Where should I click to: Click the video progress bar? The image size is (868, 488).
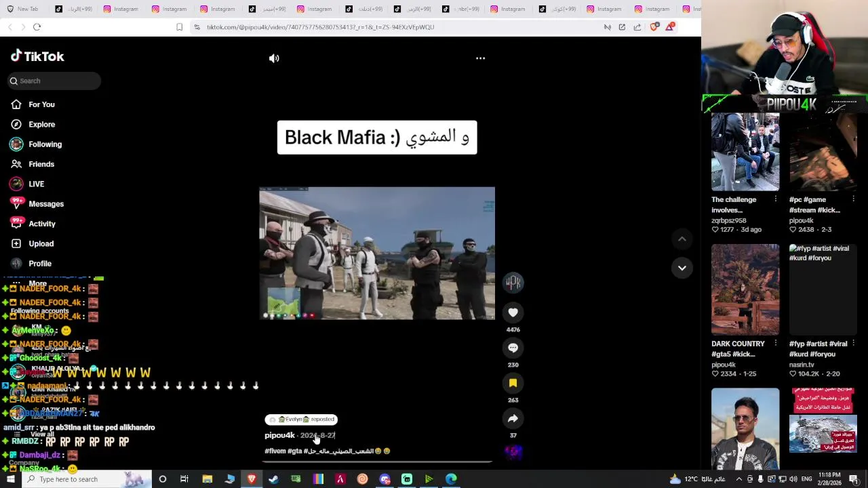(x=377, y=462)
